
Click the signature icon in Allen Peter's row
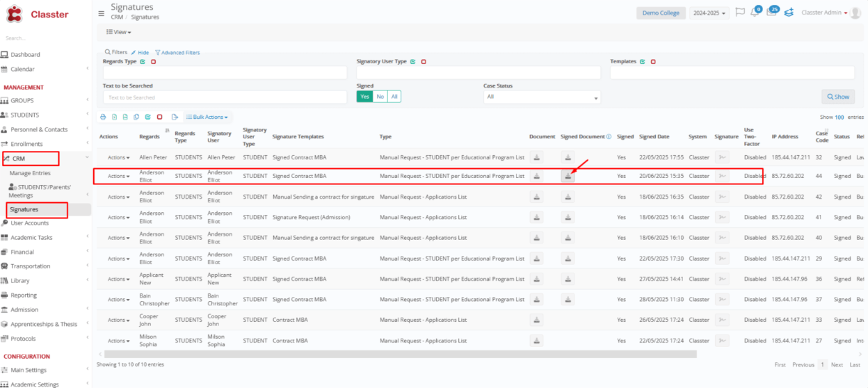pyautogui.click(x=722, y=158)
